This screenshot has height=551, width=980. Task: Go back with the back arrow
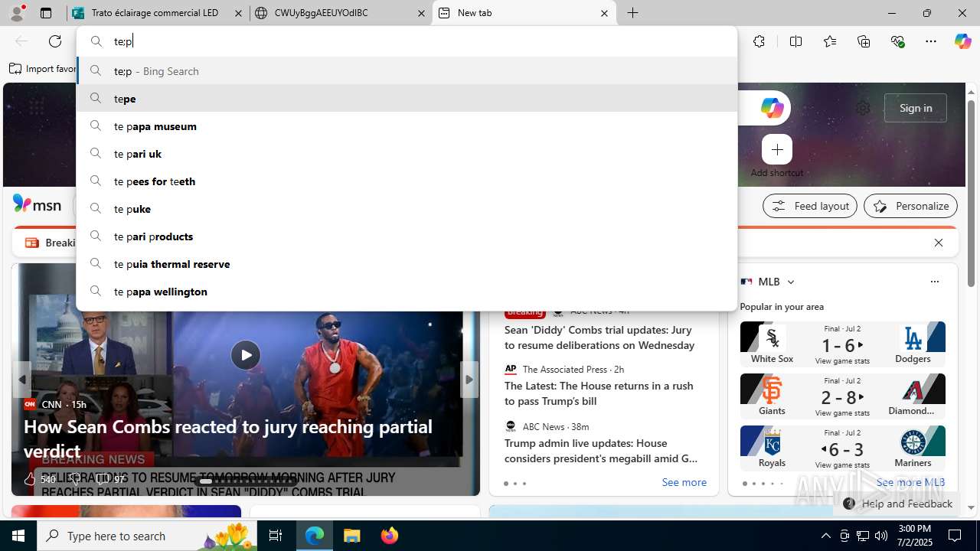21,41
